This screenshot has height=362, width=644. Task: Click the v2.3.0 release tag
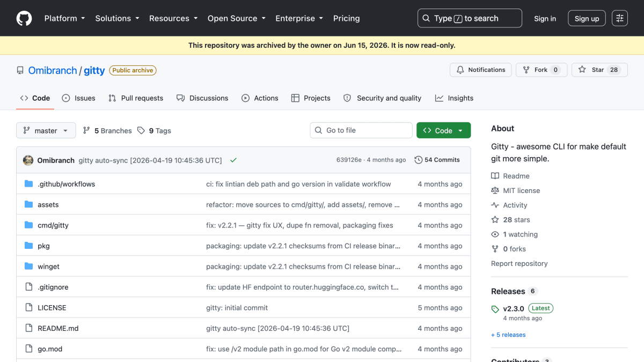(513, 309)
